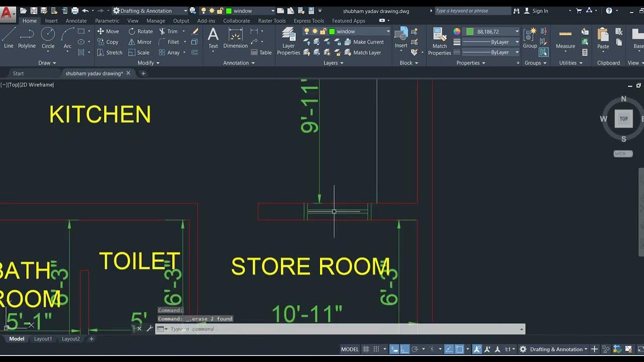Viewport: 644px width, 362px height.
Task: Click the Group tool
Action: click(530, 38)
